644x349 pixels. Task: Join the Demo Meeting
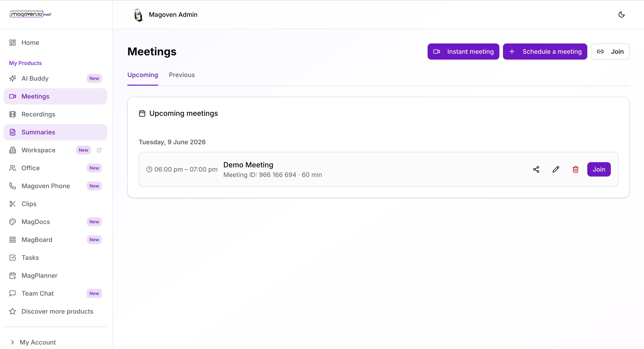tap(599, 169)
